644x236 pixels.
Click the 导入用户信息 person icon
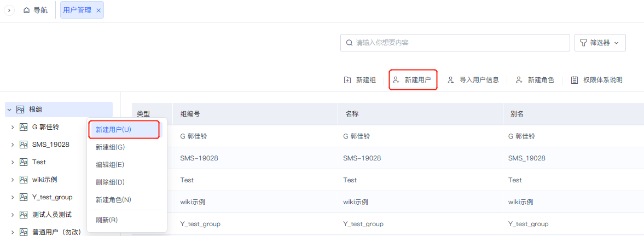point(450,80)
